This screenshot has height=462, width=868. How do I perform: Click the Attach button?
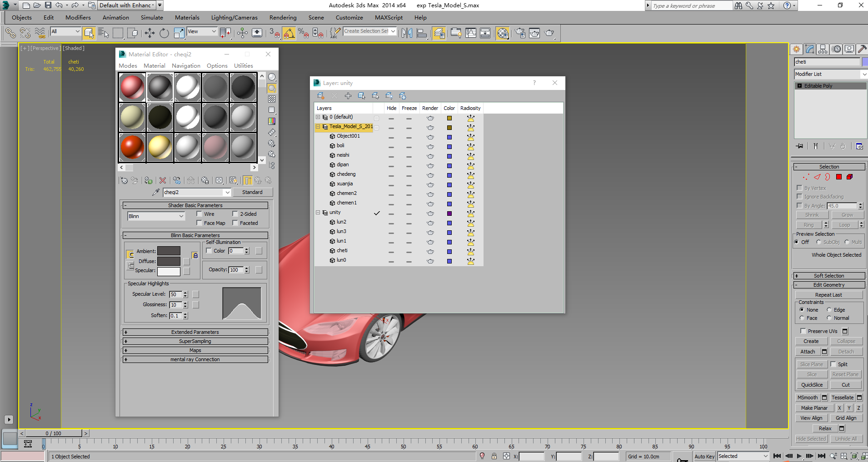808,352
